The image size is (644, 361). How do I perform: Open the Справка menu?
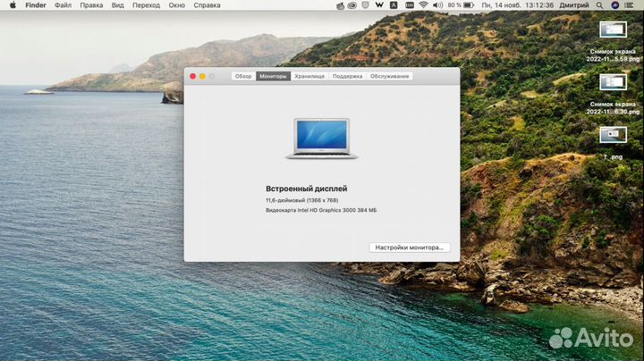coord(207,5)
